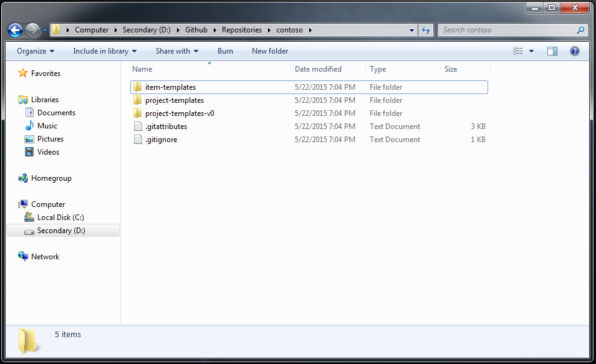This screenshot has width=596, height=364.
Task: Click the Burn toolbar button
Action: coord(225,50)
